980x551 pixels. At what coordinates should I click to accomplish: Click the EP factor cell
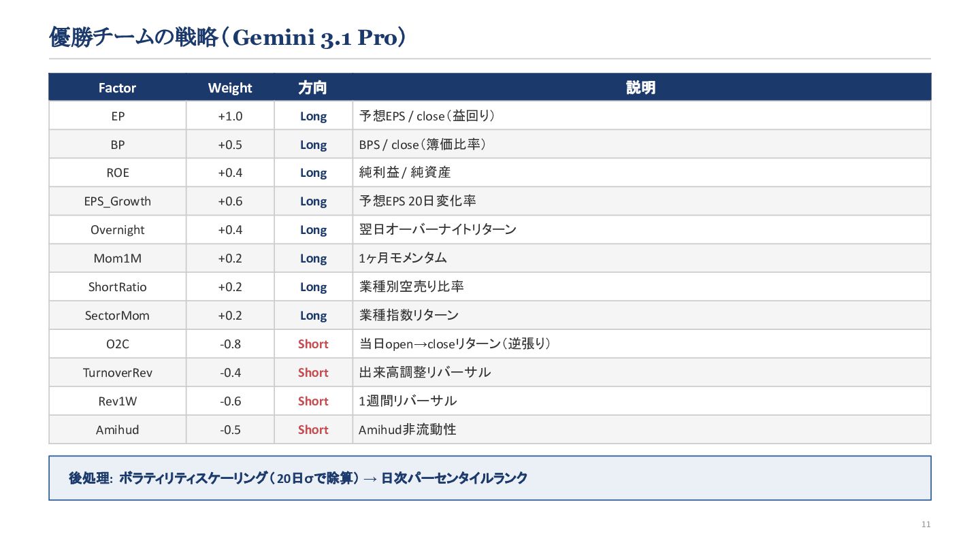pyautogui.click(x=118, y=116)
